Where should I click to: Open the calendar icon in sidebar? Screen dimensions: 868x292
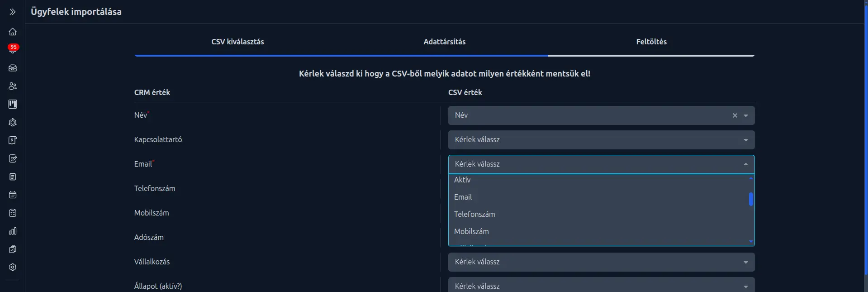tap(12, 195)
